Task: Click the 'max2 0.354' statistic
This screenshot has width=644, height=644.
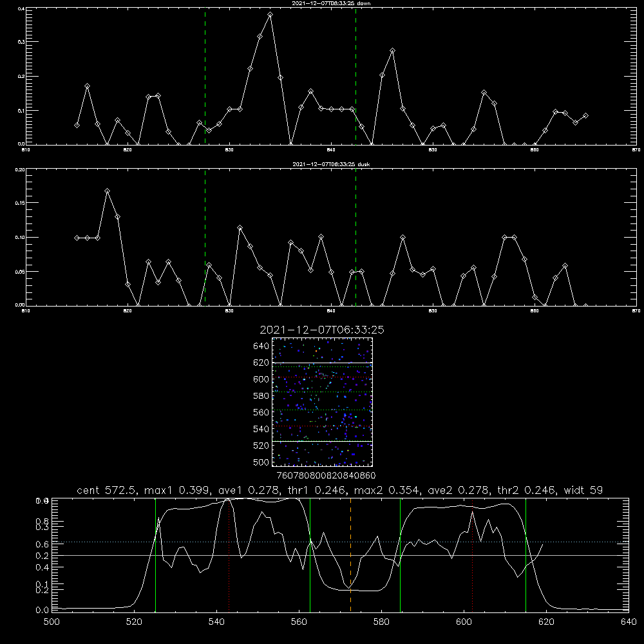Action: click(x=387, y=490)
